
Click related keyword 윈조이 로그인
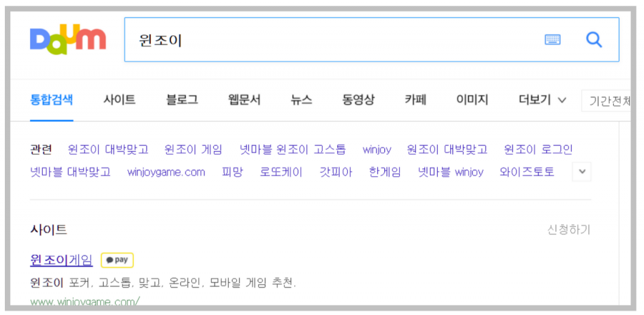point(538,150)
